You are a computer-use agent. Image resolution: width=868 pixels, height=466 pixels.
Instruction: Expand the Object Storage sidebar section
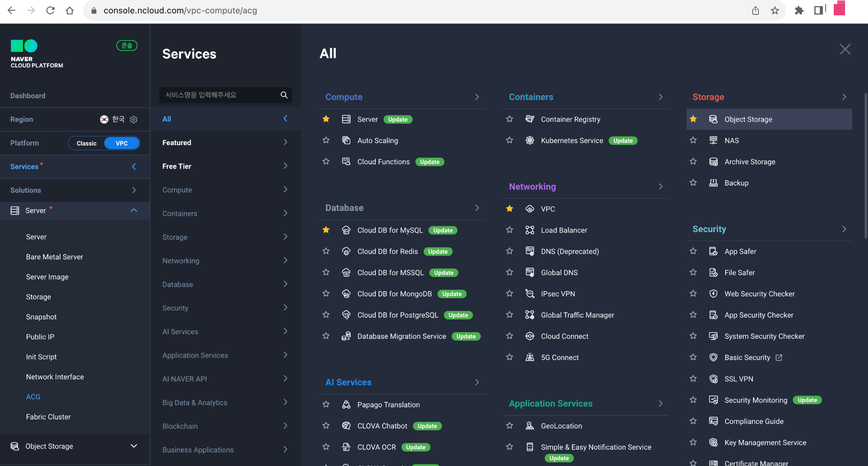(x=134, y=446)
